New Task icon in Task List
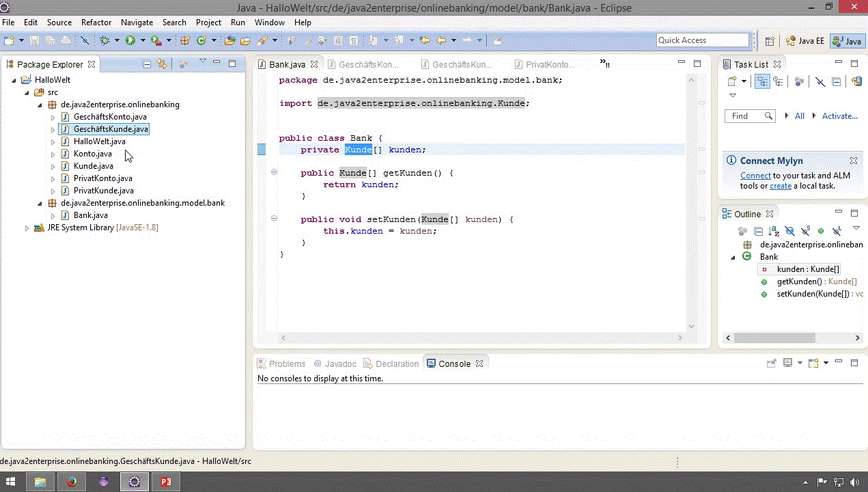The width and height of the screenshot is (868, 492). pos(732,81)
